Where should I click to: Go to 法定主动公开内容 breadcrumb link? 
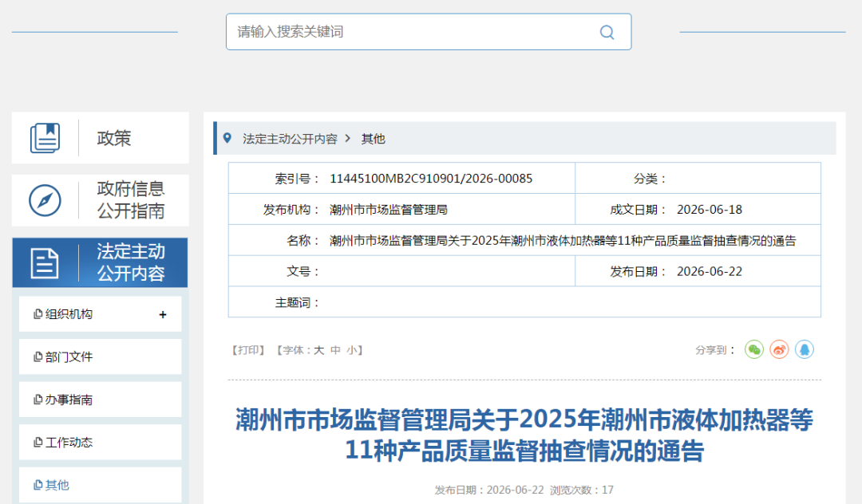pyautogui.click(x=291, y=139)
